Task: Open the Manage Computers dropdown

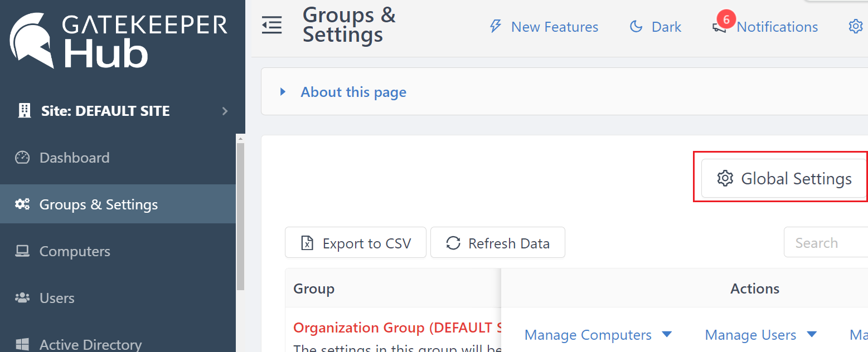Action: [598, 335]
